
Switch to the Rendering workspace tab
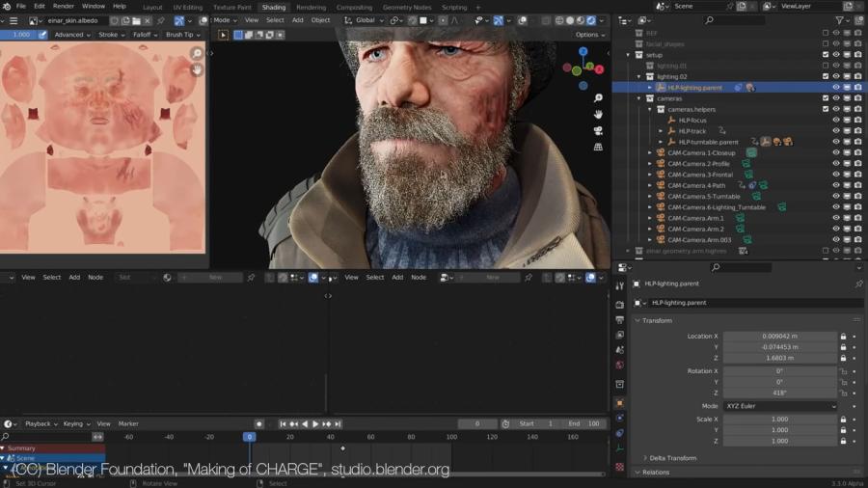point(311,7)
